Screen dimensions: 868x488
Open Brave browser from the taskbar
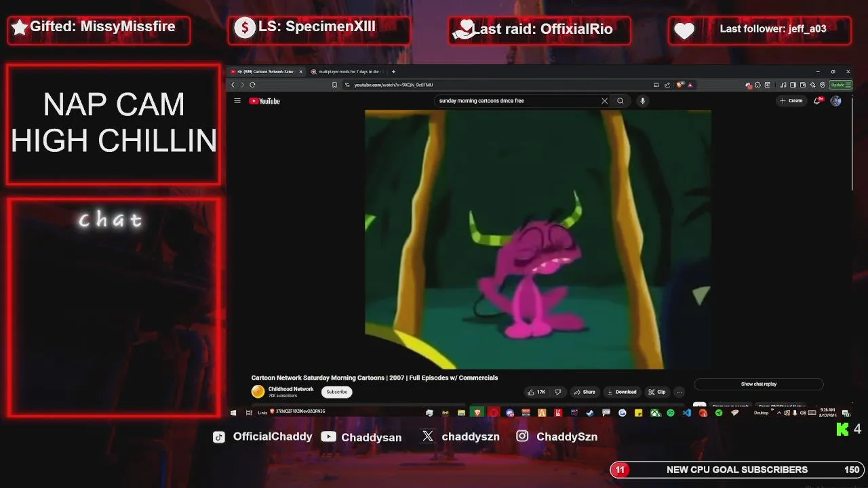[x=477, y=412]
